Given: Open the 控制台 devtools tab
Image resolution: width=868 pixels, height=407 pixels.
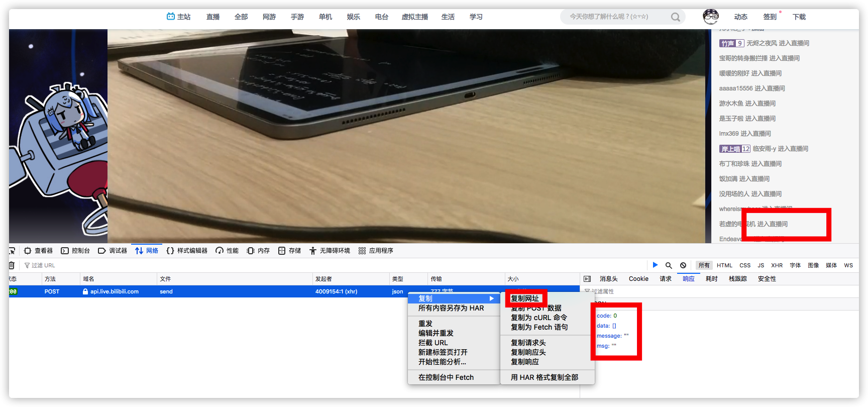Looking at the screenshot, I should [x=75, y=251].
